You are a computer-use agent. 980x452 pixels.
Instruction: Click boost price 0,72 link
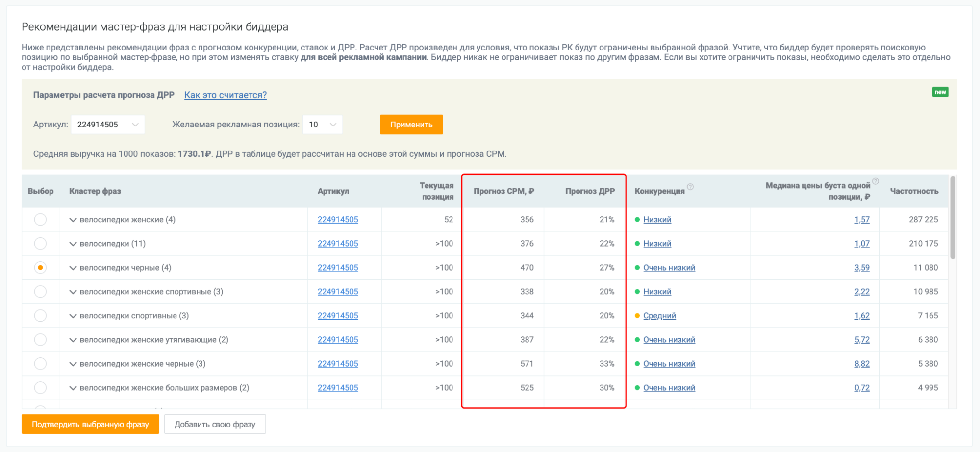point(862,388)
